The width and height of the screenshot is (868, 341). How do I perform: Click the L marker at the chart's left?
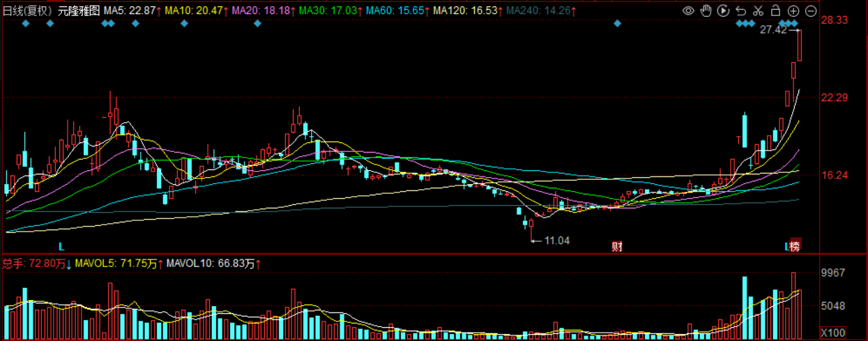[x=61, y=246]
